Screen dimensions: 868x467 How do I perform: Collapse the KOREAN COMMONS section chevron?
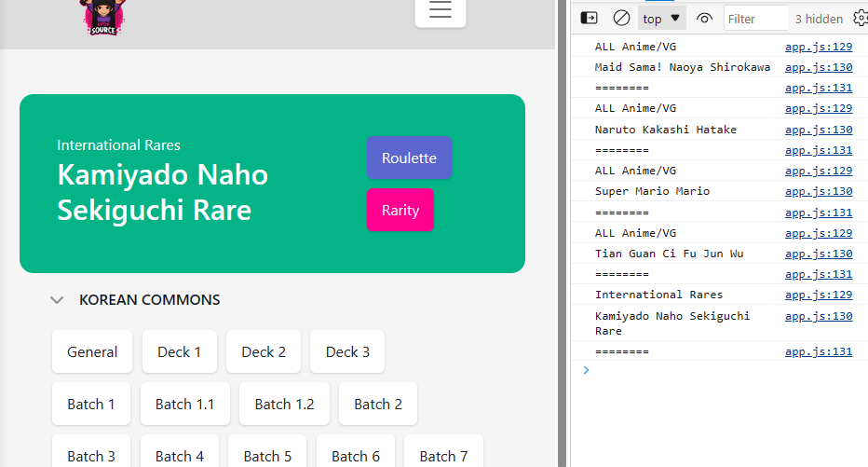(x=57, y=300)
